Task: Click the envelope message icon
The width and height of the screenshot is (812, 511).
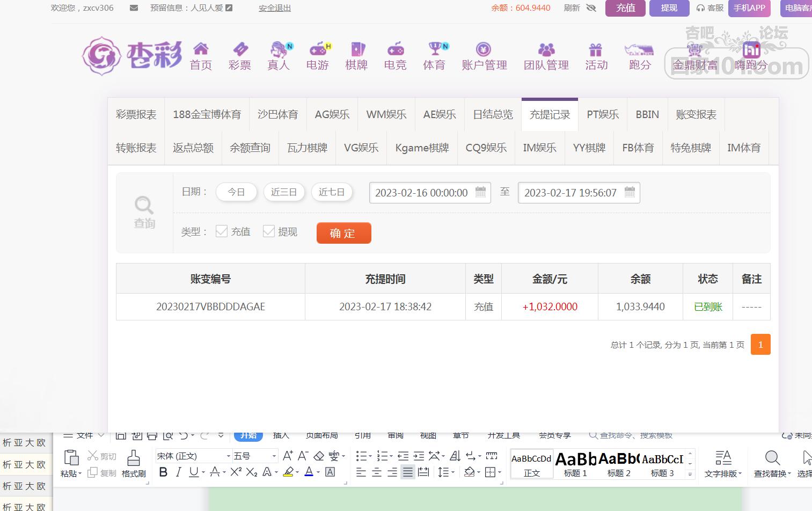Action: [x=134, y=8]
